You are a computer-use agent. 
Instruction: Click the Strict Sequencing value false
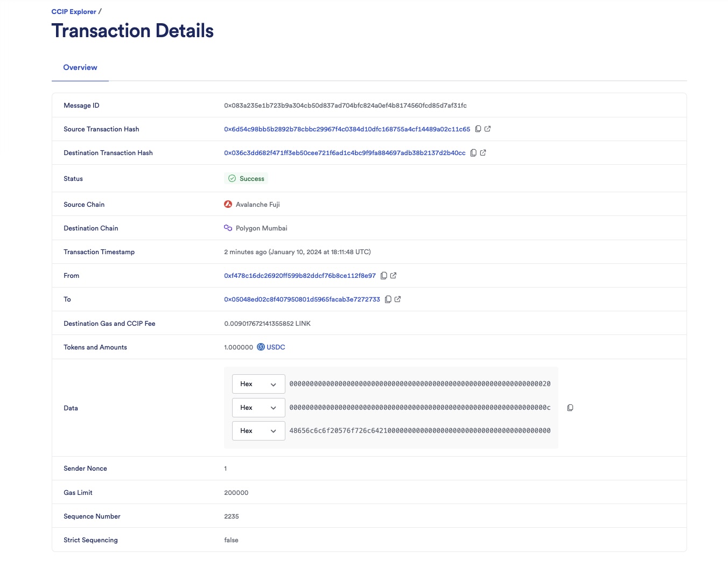point(231,540)
